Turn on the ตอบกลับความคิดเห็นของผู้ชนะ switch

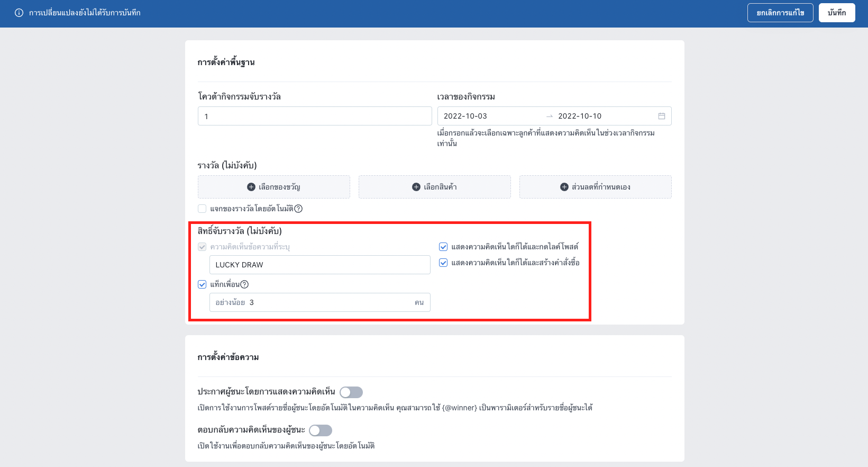click(x=321, y=430)
